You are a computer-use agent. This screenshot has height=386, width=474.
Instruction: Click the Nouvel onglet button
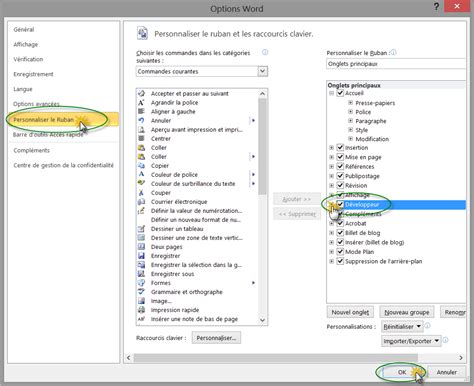click(350, 312)
